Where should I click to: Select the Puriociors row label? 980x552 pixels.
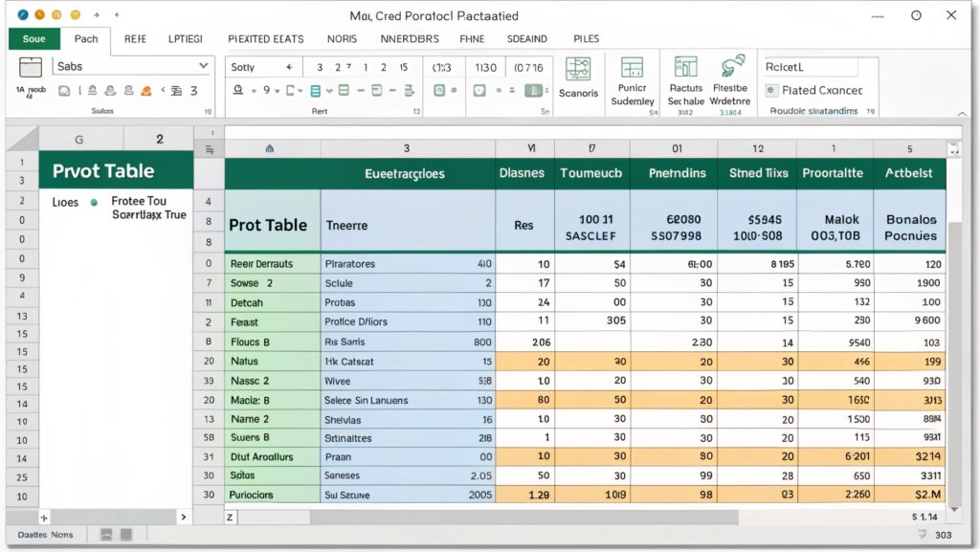(273, 495)
